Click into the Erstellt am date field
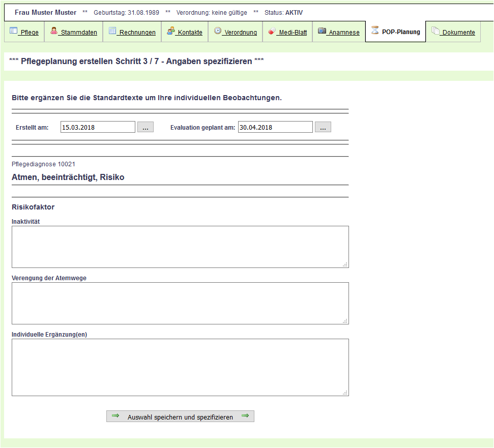 [x=98, y=127]
